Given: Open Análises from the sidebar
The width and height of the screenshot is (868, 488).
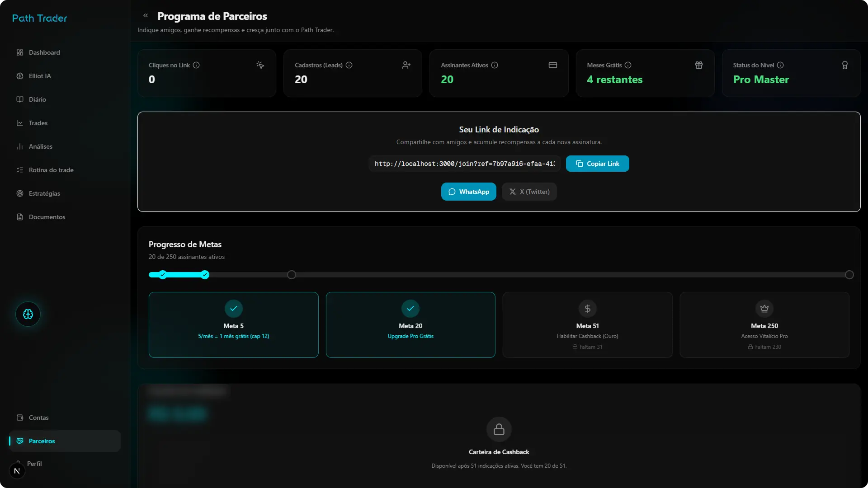Looking at the screenshot, I should [41, 146].
